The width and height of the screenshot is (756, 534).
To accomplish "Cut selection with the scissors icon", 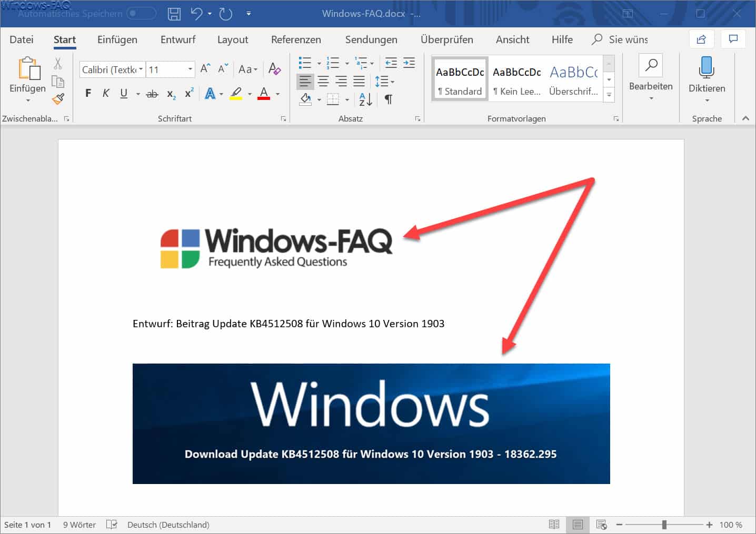I will [58, 63].
